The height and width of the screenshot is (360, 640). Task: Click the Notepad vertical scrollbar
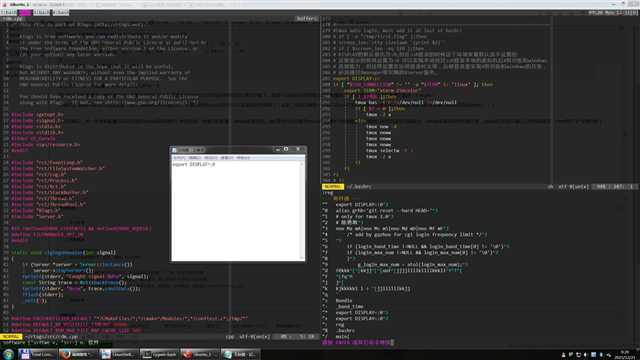point(302,210)
